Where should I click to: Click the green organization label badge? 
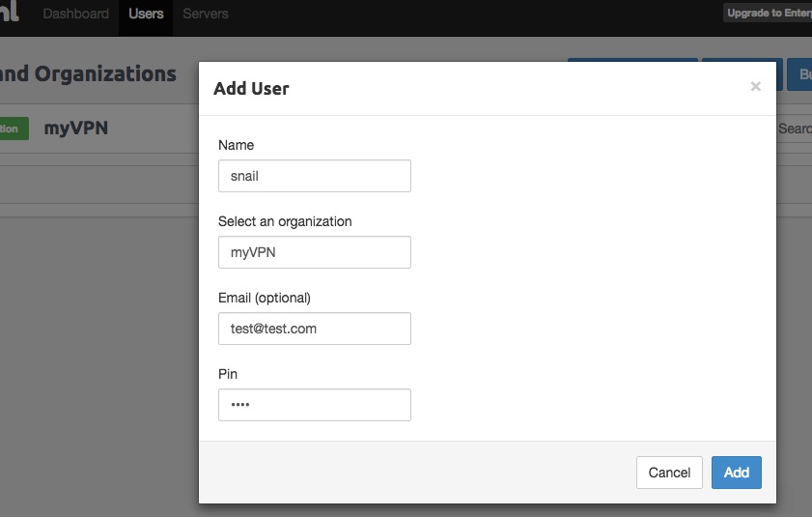point(14,129)
